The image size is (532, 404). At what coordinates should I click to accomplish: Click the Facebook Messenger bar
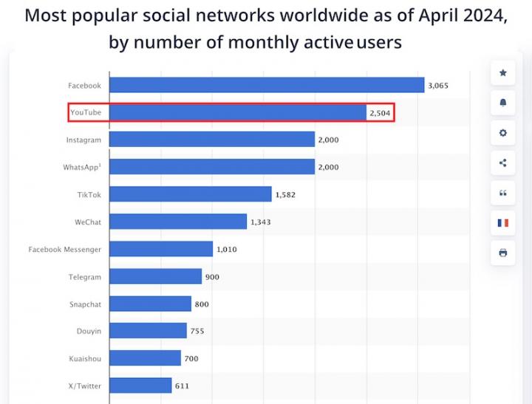coord(161,249)
